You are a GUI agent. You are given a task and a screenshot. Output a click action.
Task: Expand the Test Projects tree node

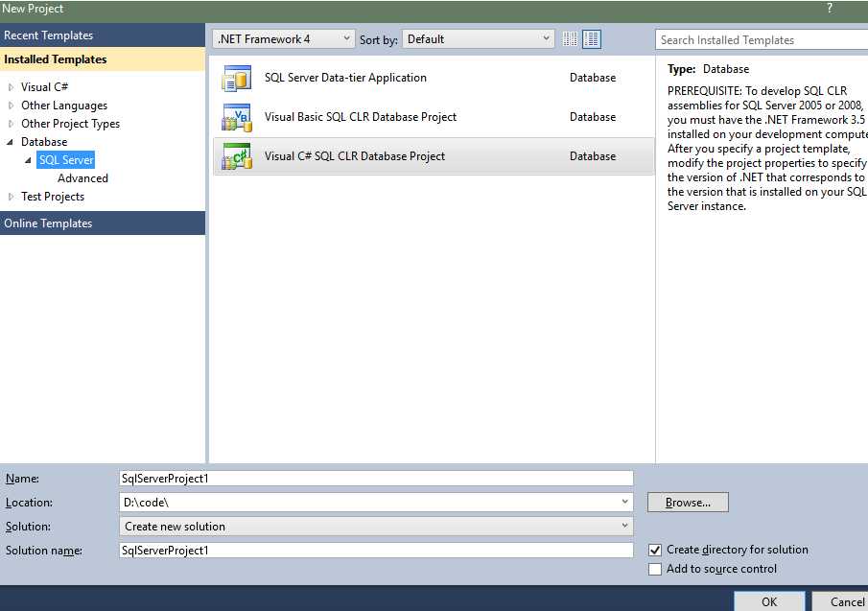(11, 197)
